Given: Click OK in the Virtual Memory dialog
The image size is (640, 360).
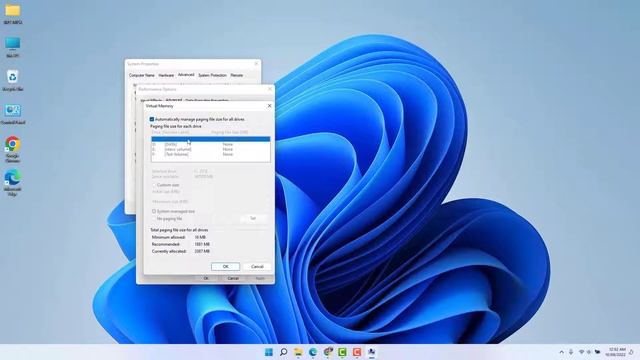Looking at the screenshot, I should (x=225, y=267).
